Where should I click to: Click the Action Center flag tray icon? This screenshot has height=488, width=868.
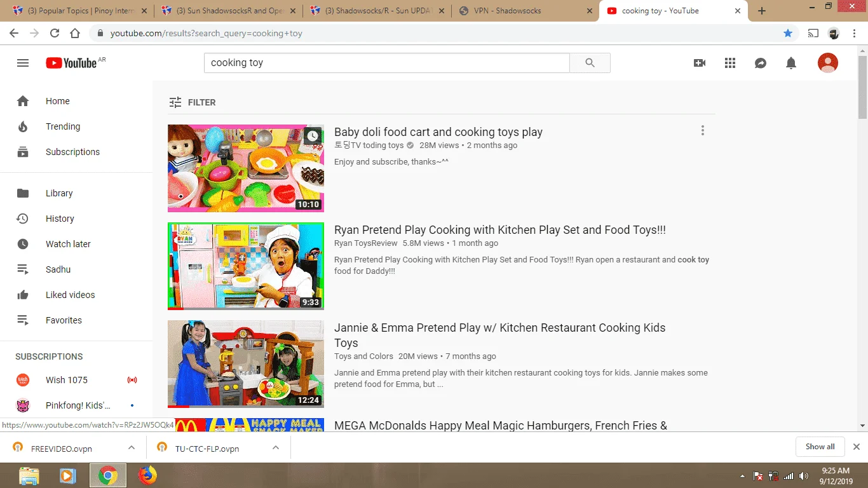click(758, 476)
